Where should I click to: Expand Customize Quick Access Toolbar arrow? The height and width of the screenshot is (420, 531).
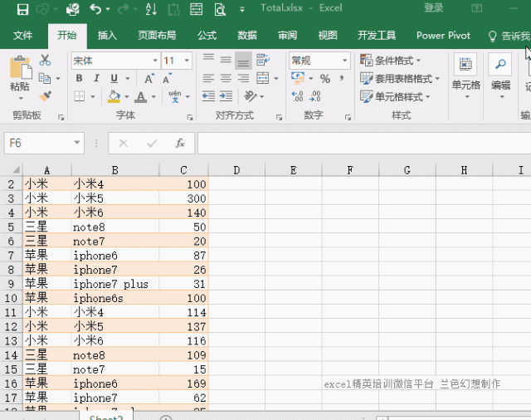[242, 9]
